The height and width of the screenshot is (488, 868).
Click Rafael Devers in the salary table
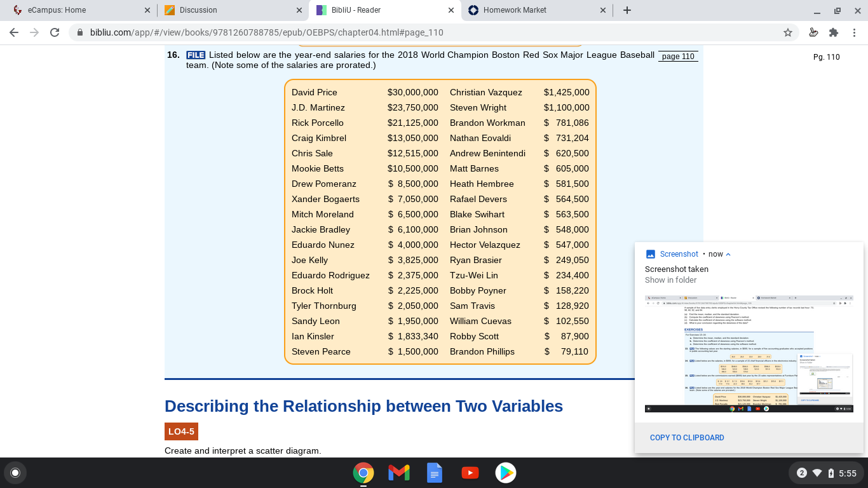(x=478, y=199)
